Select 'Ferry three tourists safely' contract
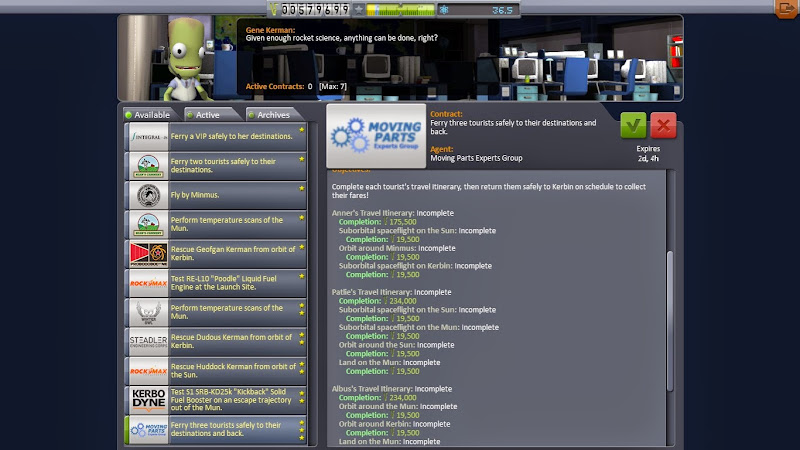The height and width of the screenshot is (450, 800). [x=216, y=430]
